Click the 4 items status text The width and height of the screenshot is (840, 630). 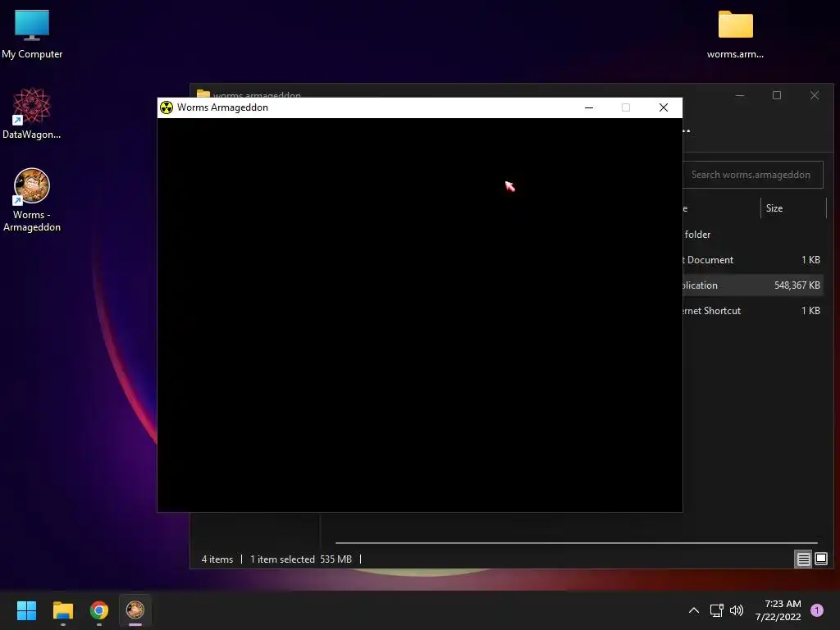coord(217,559)
